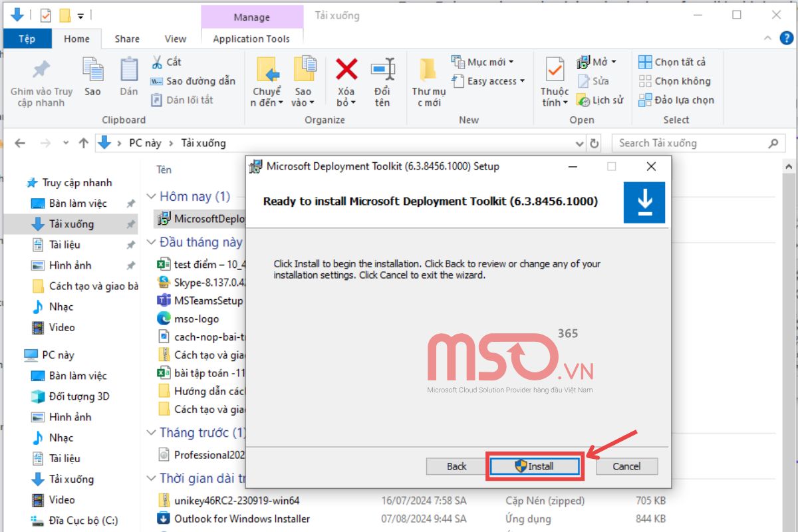The width and height of the screenshot is (798, 532).
Task: Switch to the Home ribbon tab
Action: [76, 39]
